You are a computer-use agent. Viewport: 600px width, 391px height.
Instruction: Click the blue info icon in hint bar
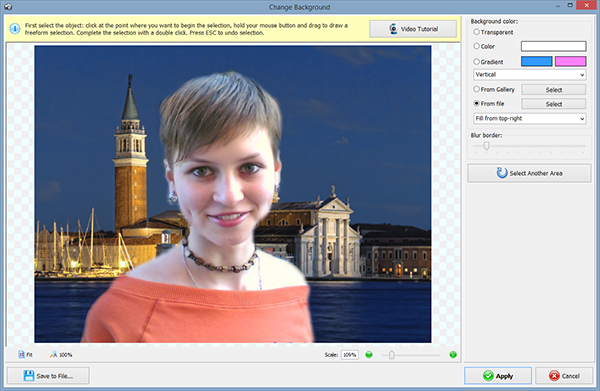pos(15,29)
